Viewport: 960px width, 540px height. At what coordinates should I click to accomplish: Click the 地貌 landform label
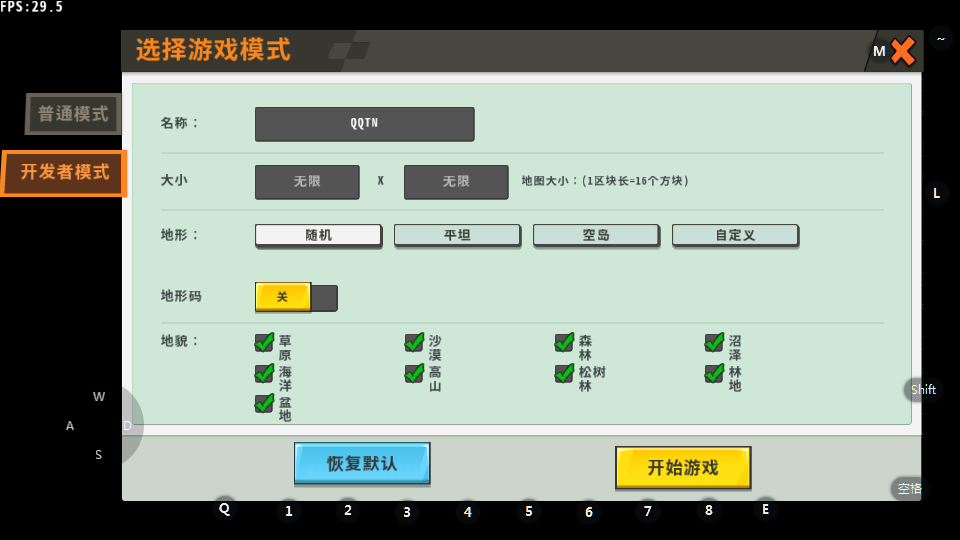click(179, 341)
